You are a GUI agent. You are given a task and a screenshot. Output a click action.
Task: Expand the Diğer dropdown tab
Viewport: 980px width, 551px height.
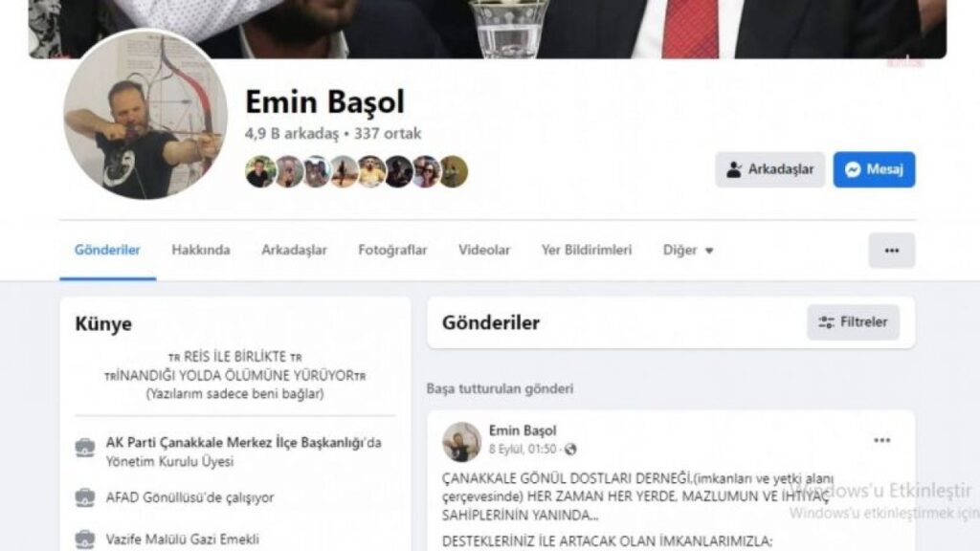pos(687,250)
